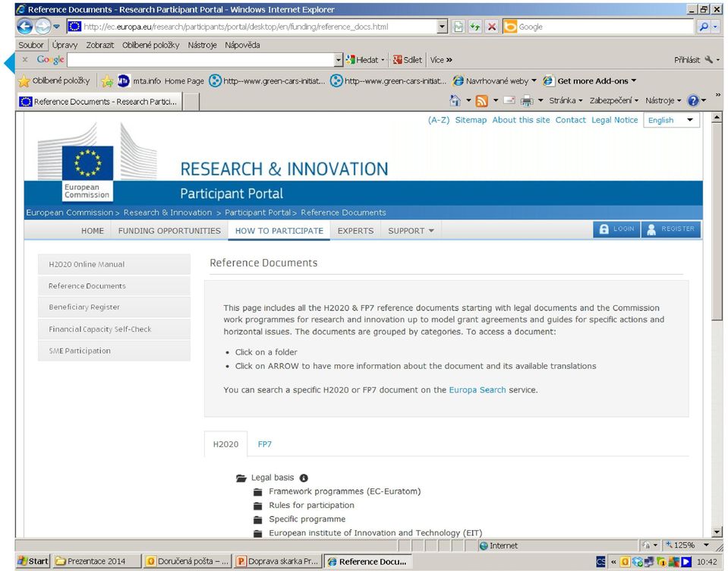Open the read mail icon
The height and width of the screenshot is (571, 728).
pos(509,100)
